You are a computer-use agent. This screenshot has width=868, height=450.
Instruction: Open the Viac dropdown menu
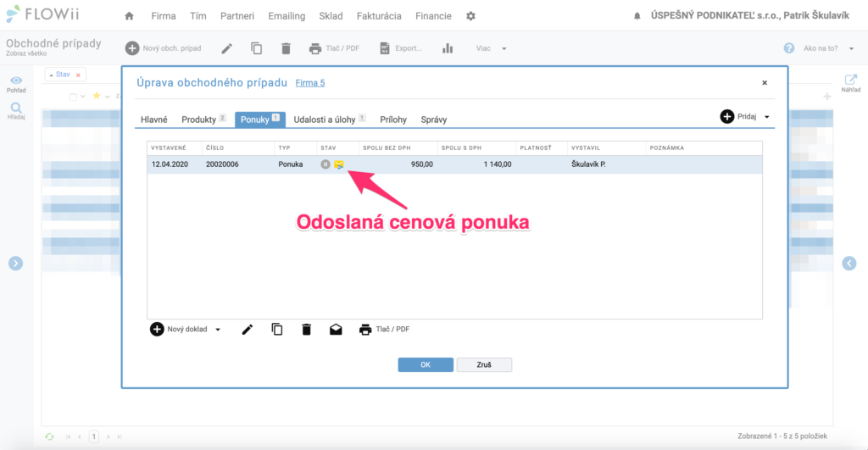click(x=491, y=48)
